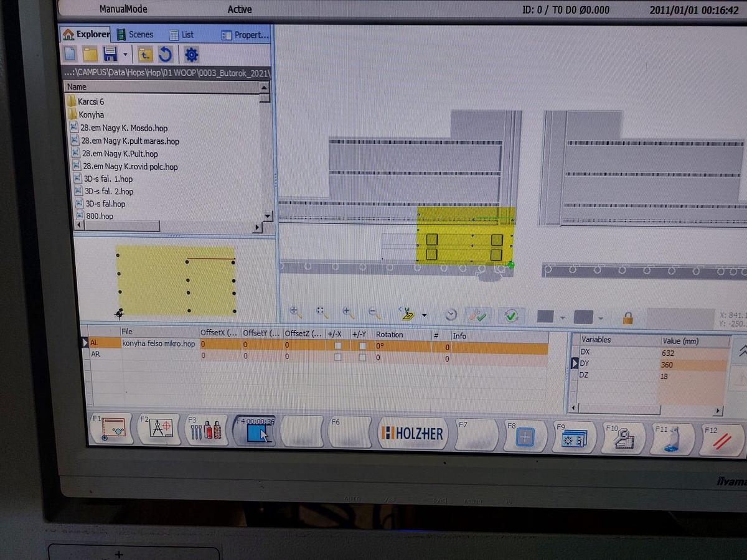Screen dimensions: 747x560
Task: Open the dropdown arrow beside save icon
Action: click(x=125, y=55)
